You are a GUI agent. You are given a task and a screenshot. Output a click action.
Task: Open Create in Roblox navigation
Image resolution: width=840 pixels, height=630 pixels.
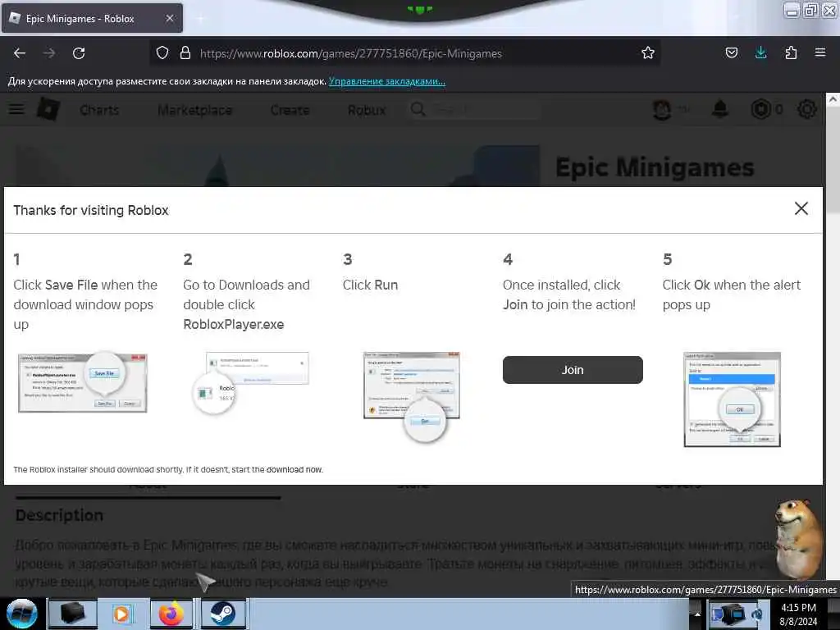pos(290,110)
